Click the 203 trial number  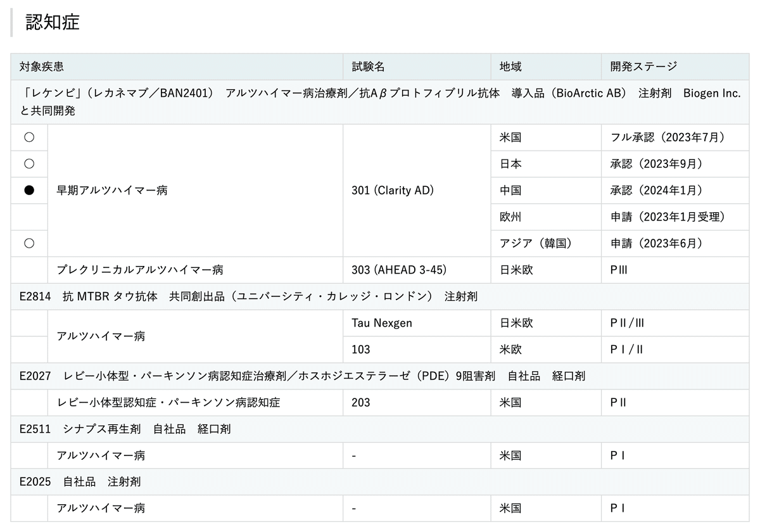pos(361,403)
